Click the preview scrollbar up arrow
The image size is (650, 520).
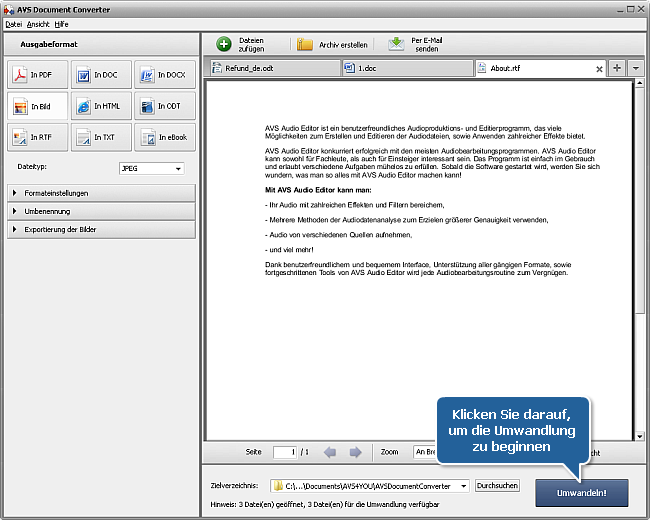point(639,83)
